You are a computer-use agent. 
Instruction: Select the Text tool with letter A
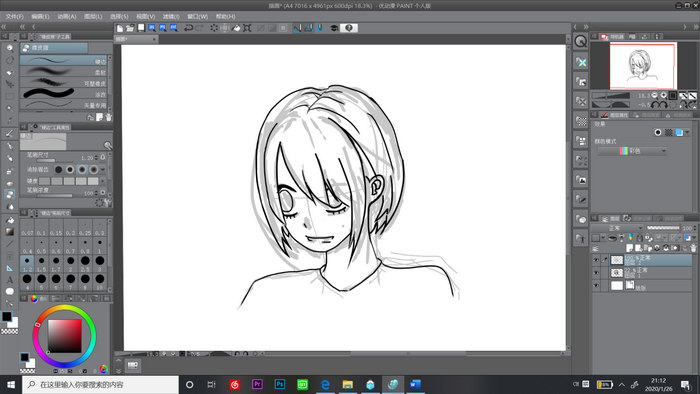[x=9, y=280]
